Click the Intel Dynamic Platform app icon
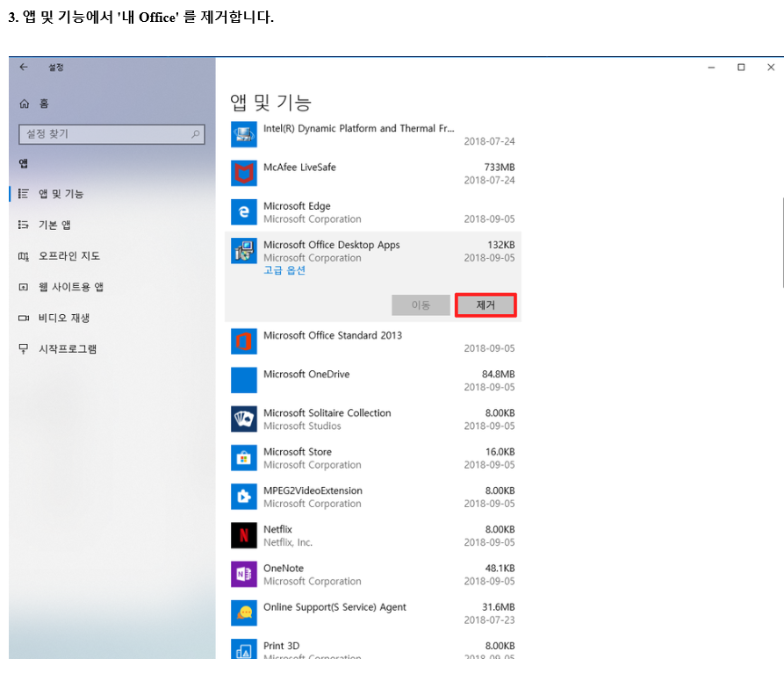This screenshot has height=673, width=784. [244, 134]
